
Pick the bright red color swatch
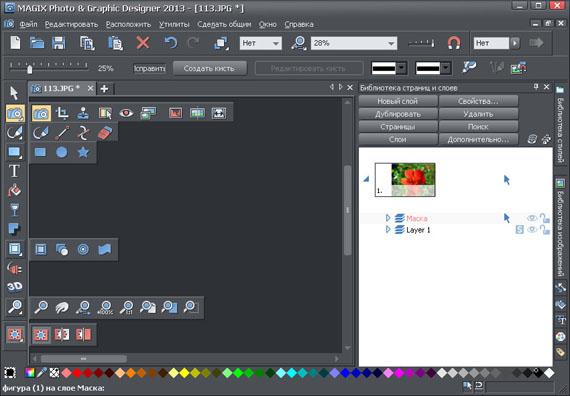point(77,373)
